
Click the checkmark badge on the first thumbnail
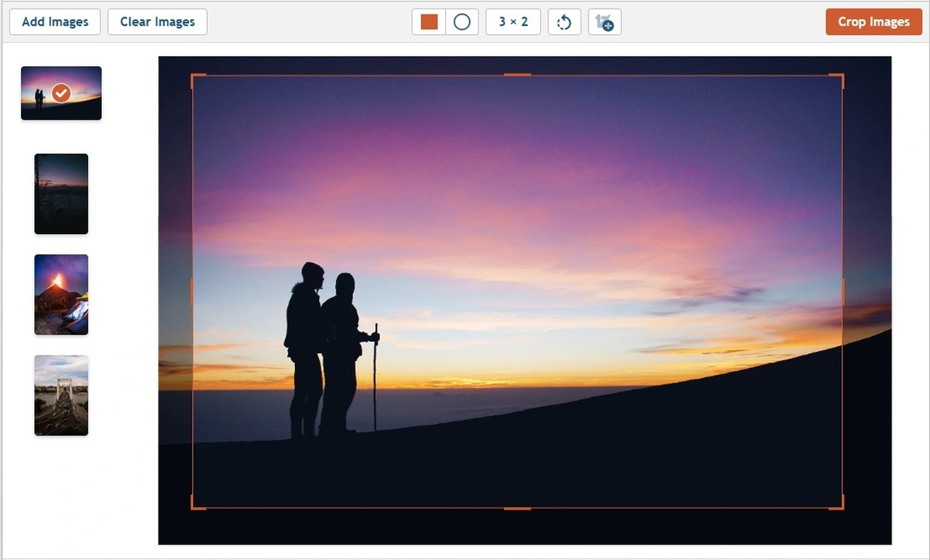61,93
